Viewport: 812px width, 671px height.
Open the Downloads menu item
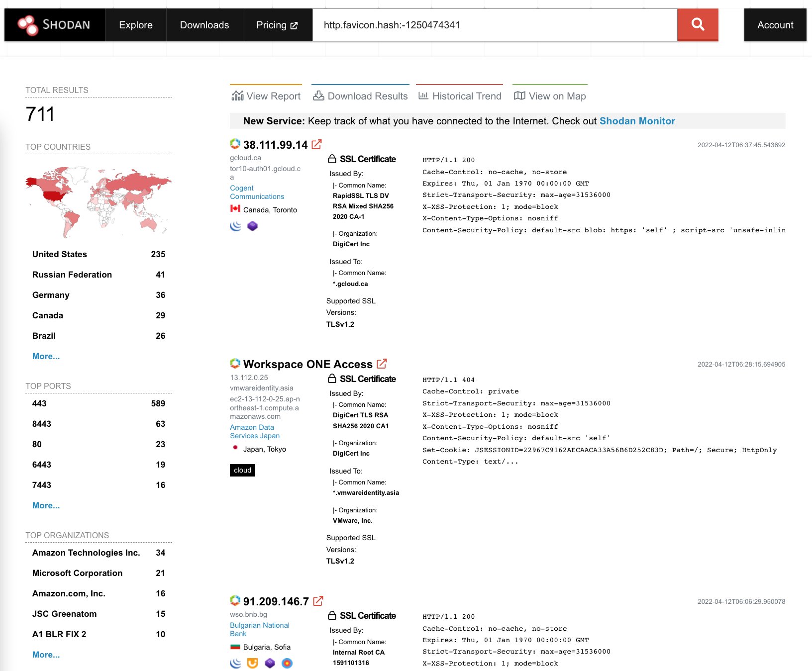[204, 24]
